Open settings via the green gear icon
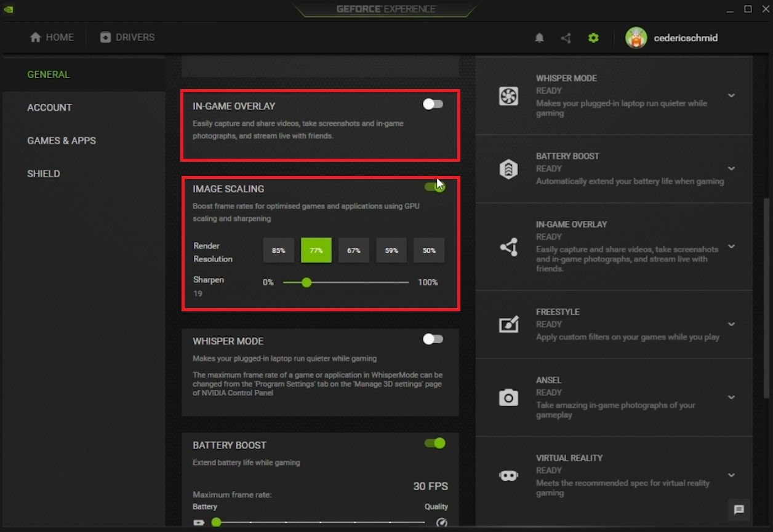773x532 pixels. coord(593,38)
